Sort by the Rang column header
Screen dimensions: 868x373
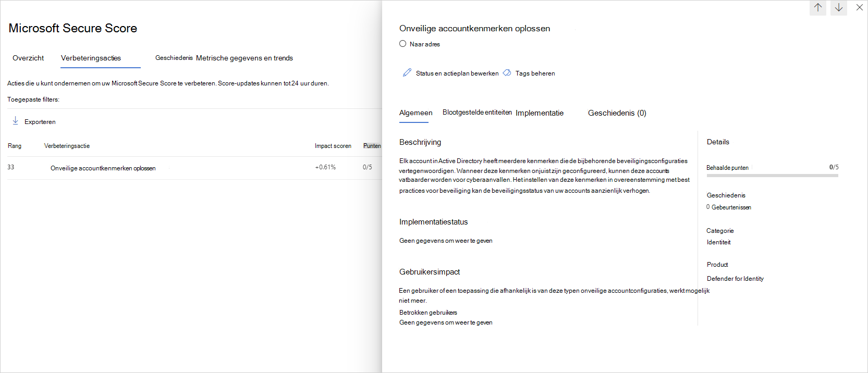tap(15, 146)
